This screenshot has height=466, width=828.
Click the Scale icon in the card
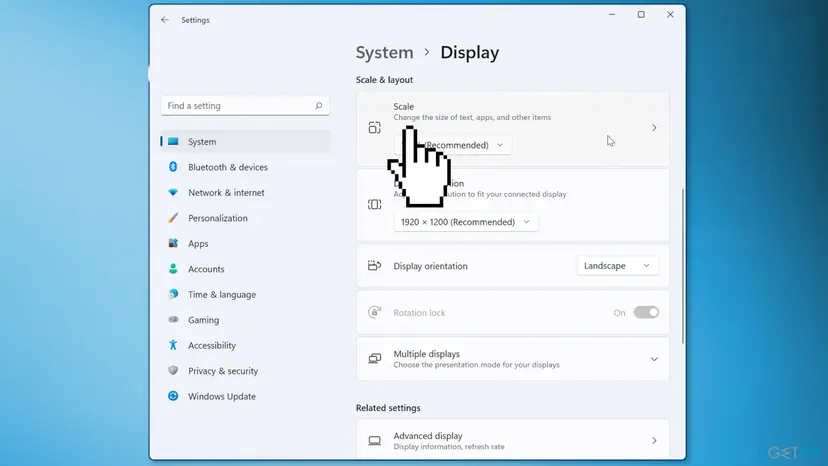374,127
